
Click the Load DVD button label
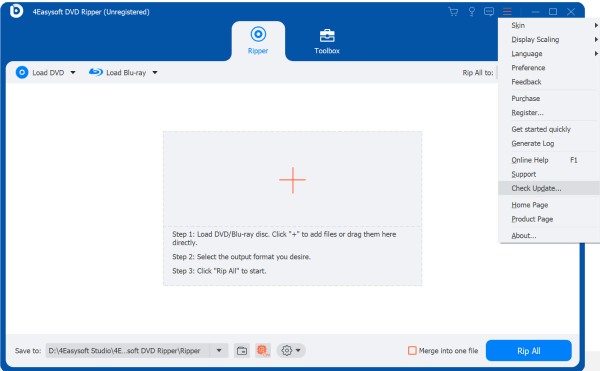(48, 73)
